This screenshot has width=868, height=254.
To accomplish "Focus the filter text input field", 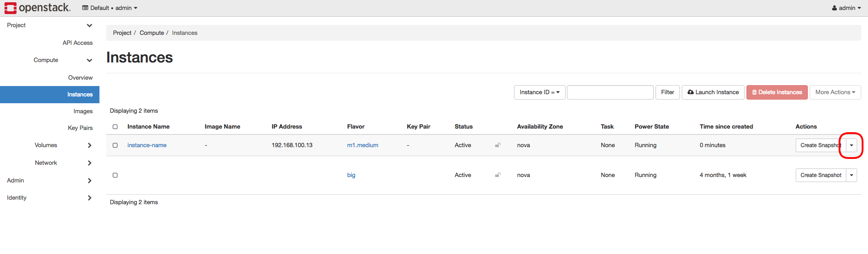I will coord(610,92).
